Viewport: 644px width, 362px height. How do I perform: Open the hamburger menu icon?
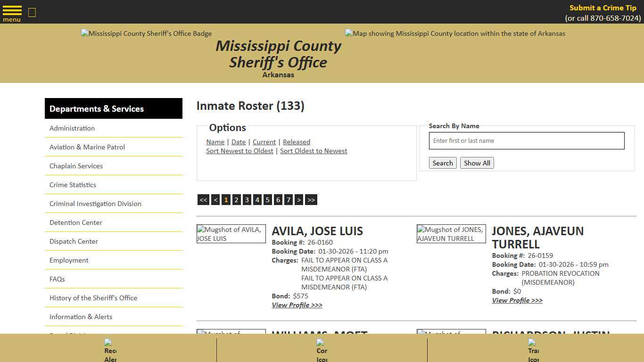click(x=12, y=11)
